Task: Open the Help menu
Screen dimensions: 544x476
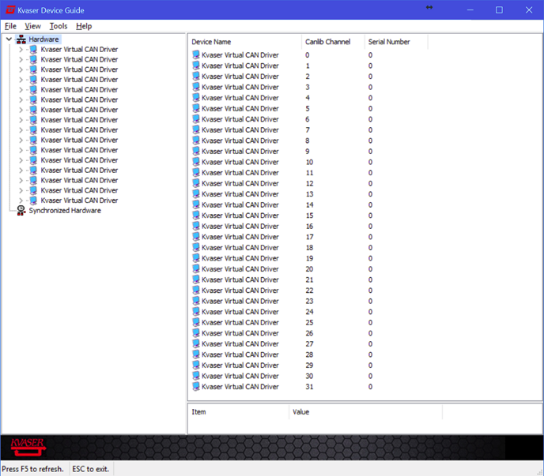Action: (x=84, y=26)
